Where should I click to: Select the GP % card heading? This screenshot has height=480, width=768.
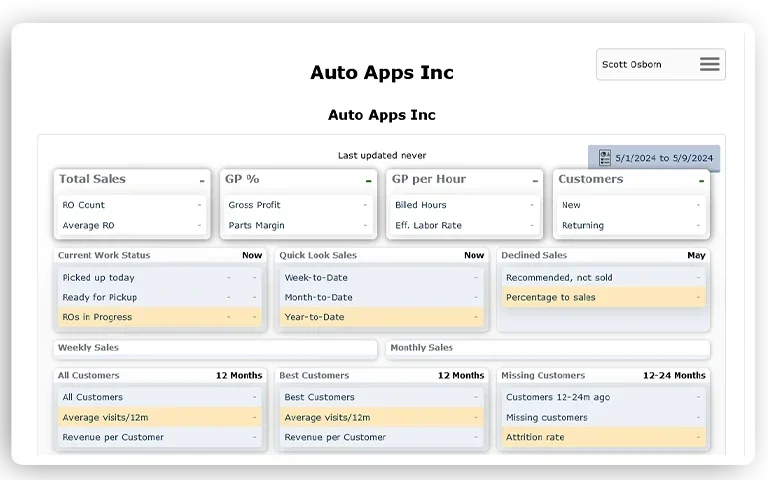pyautogui.click(x=242, y=179)
